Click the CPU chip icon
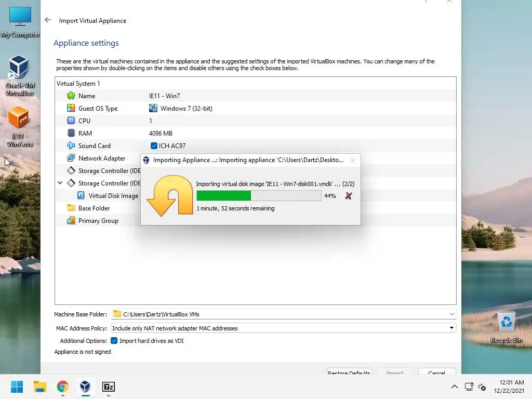 point(71,121)
